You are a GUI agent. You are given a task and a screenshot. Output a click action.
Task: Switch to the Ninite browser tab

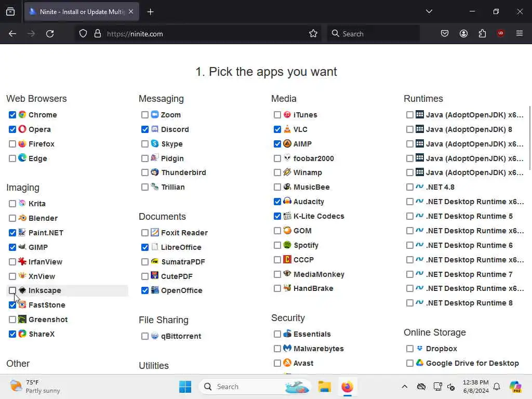pyautogui.click(x=78, y=11)
